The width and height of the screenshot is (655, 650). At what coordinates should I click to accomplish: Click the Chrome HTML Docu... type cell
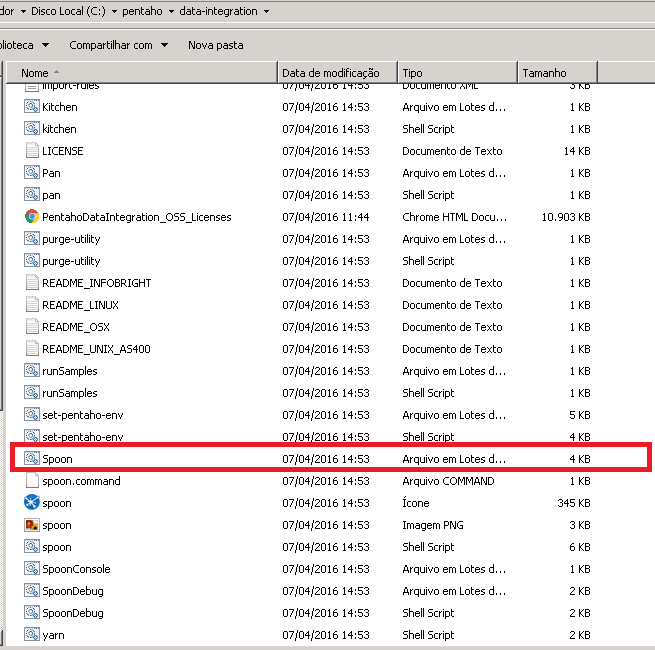point(454,217)
